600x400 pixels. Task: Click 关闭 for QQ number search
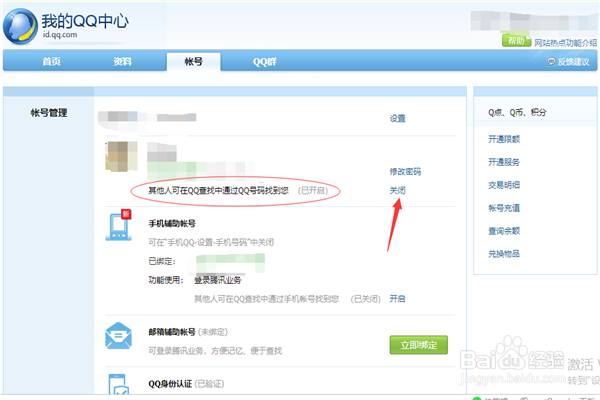[398, 190]
